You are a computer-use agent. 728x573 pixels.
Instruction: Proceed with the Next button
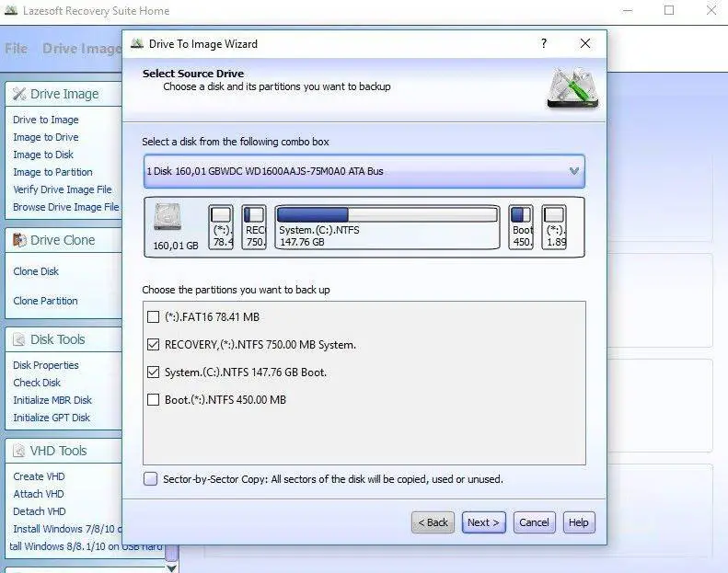(483, 522)
